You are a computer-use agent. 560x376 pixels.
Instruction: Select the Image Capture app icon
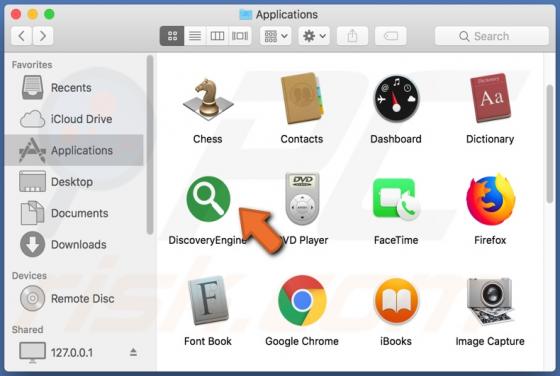(490, 301)
